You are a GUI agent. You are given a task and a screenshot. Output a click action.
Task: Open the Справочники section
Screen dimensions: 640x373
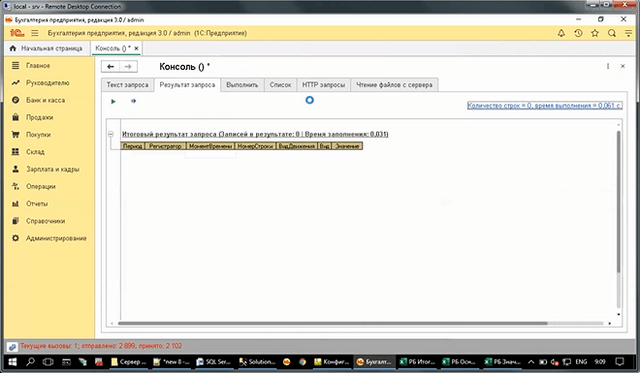pos(45,221)
